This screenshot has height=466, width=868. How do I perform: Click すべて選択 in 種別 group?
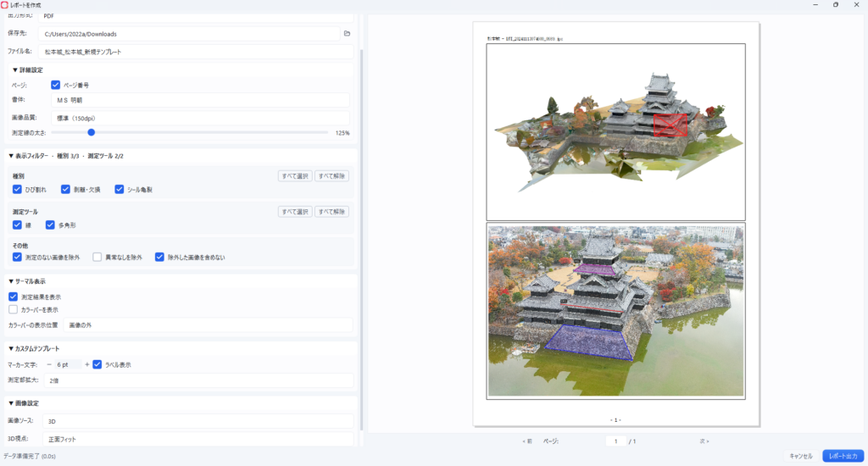click(295, 176)
